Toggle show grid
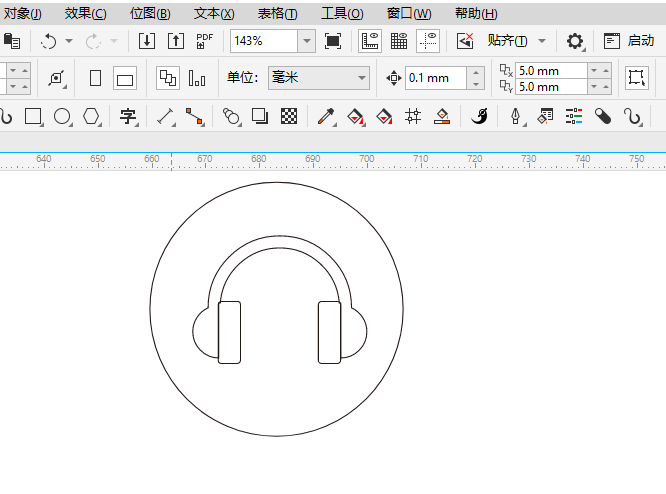Screen dimensions: 666x494 399,41
